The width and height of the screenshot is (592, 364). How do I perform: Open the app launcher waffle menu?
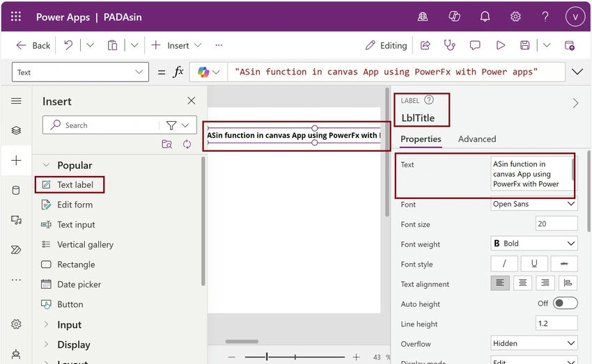16,16
